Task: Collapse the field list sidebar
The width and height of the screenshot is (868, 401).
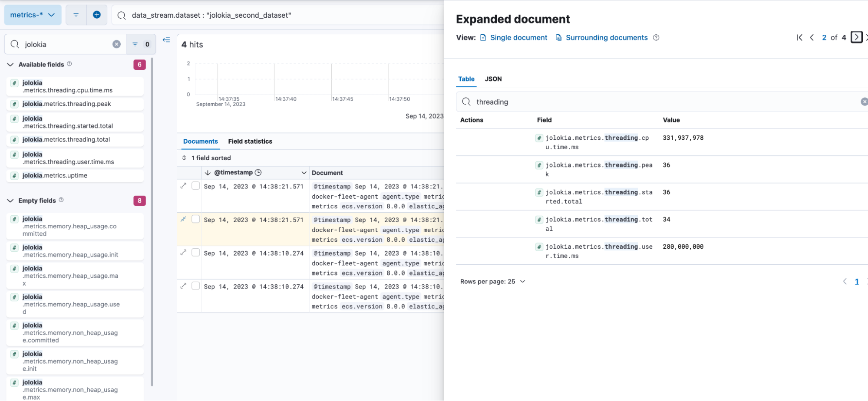Action: pos(166,40)
